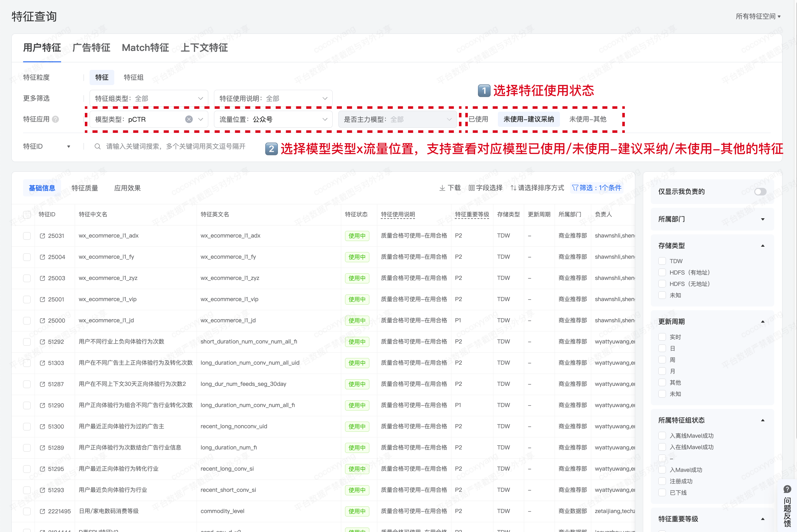Screen dimensions: 797x532
Task: Open the 所有特征空间 dropdown
Action: 758,16
